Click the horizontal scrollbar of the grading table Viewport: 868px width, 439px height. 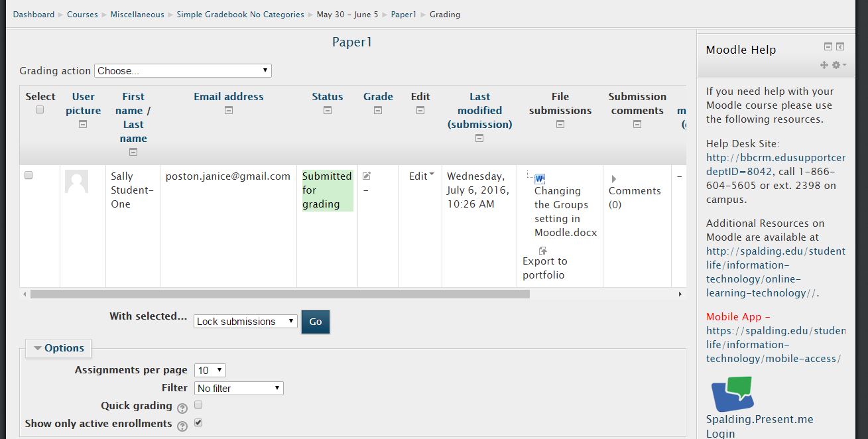[280, 294]
